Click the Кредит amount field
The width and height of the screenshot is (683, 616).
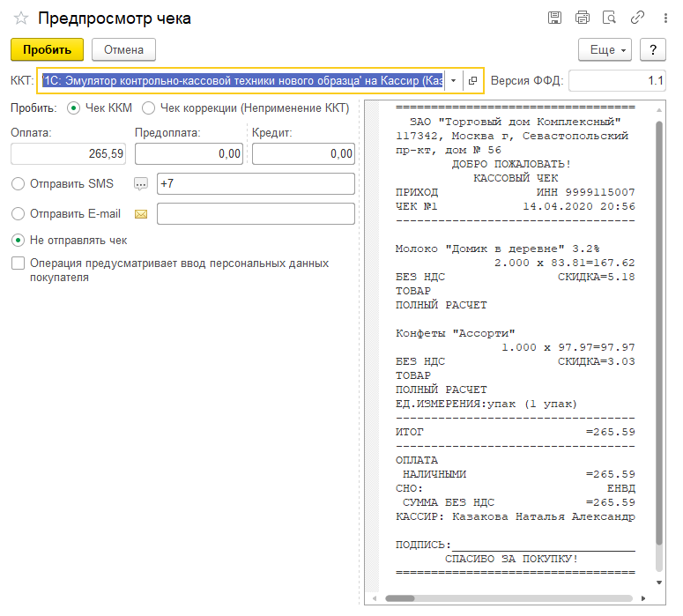click(x=303, y=154)
